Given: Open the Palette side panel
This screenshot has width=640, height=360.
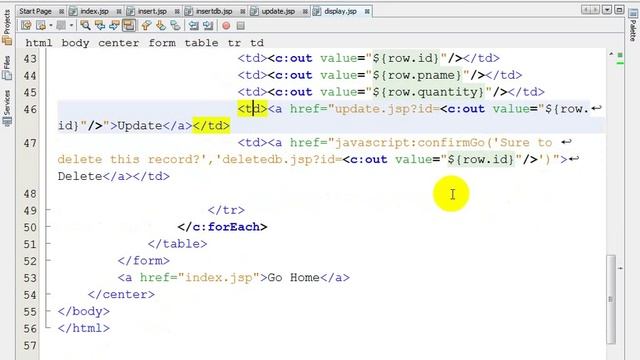Looking at the screenshot, I should [x=633, y=26].
